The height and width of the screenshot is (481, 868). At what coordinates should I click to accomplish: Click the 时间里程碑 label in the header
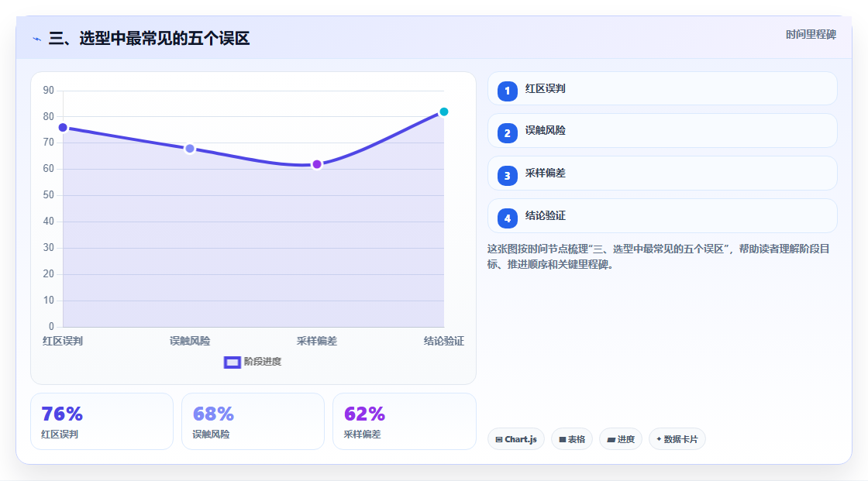point(811,34)
